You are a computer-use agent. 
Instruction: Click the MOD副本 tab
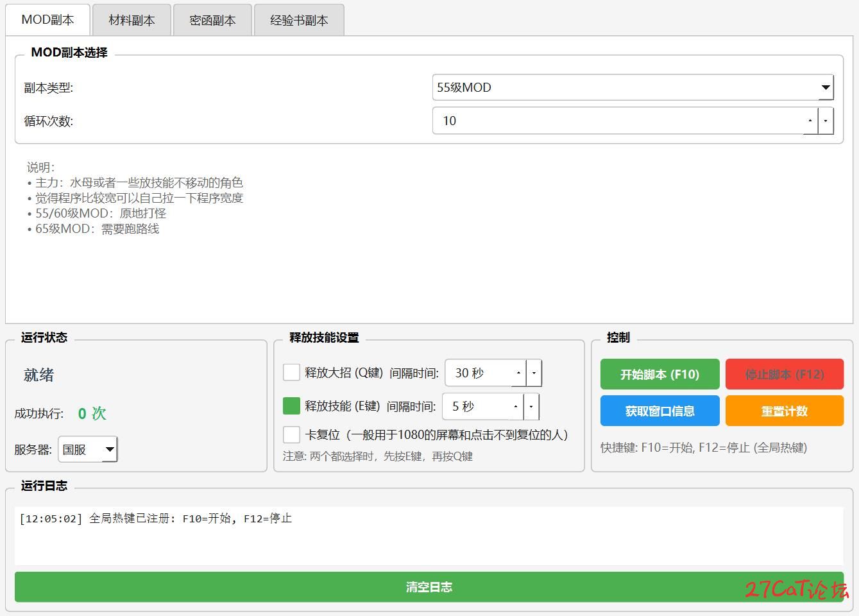pos(47,20)
